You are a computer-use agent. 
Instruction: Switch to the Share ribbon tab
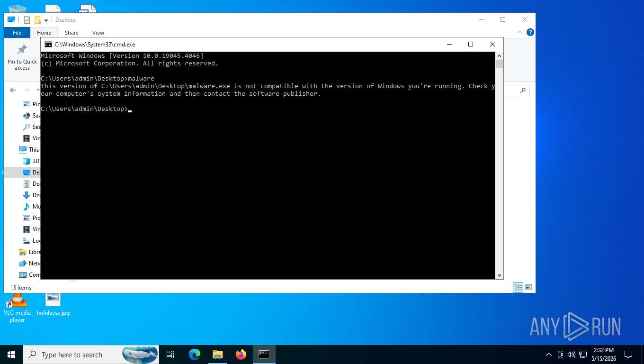tap(72, 33)
